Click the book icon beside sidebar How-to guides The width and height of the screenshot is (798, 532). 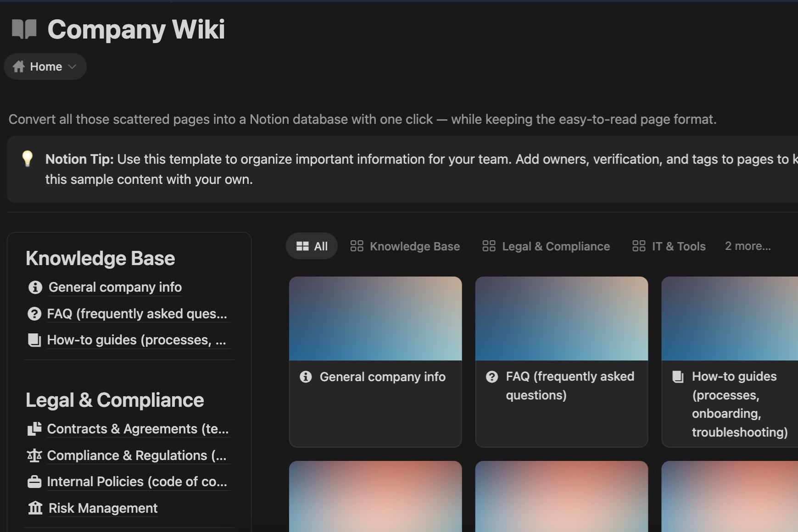(34, 340)
